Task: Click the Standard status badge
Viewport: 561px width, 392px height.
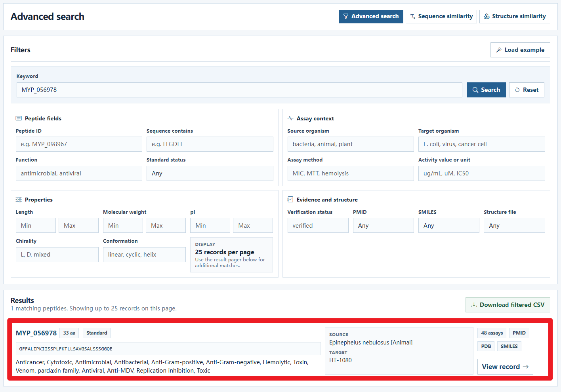Action: tap(97, 333)
